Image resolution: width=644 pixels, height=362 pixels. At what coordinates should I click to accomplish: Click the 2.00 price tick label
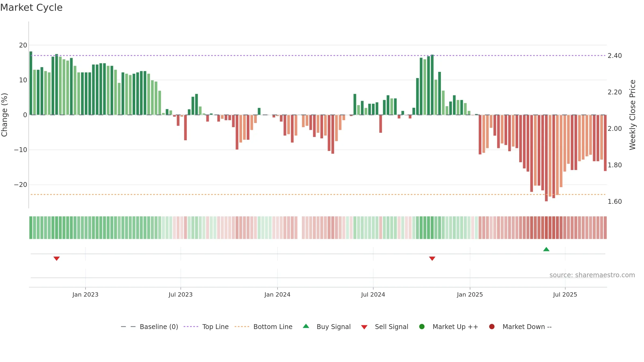(x=615, y=129)
